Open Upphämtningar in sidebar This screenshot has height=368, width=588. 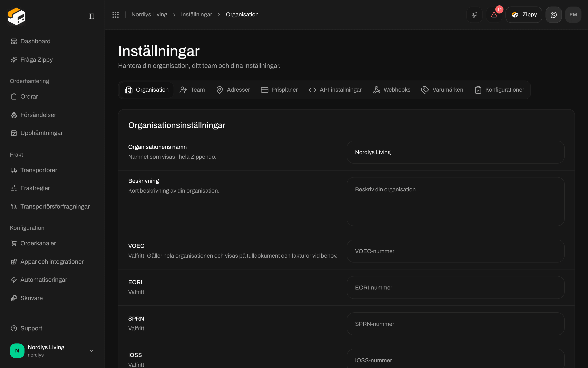(52, 133)
